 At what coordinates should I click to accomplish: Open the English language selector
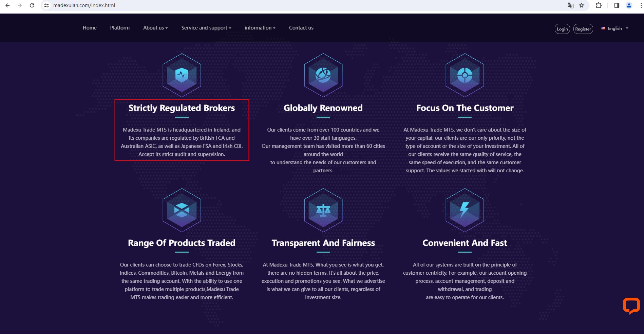[x=615, y=28]
